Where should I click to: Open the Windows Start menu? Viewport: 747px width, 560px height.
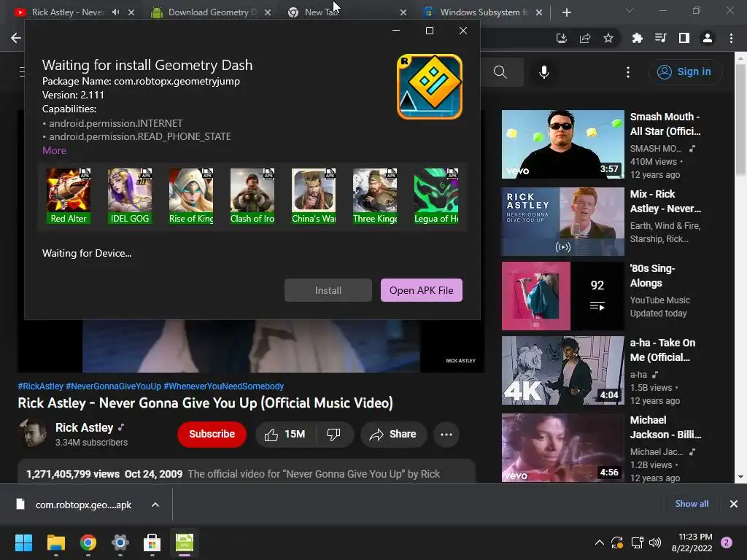tap(24, 542)
